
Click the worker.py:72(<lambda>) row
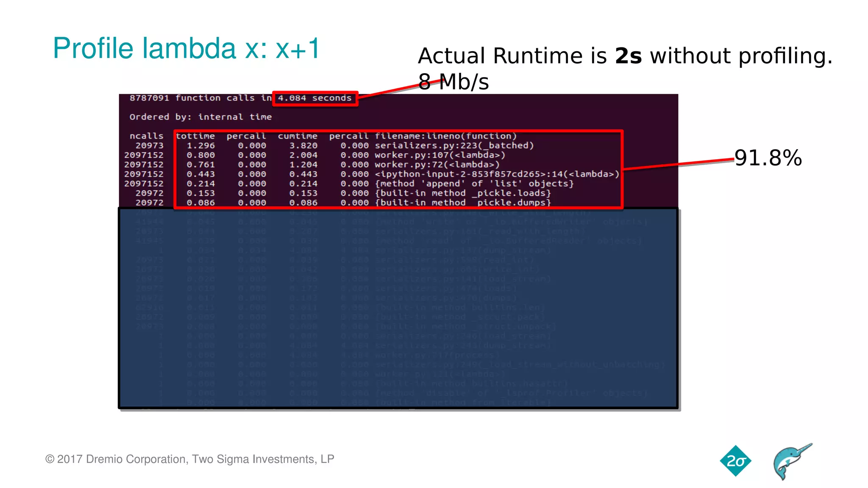437,164
